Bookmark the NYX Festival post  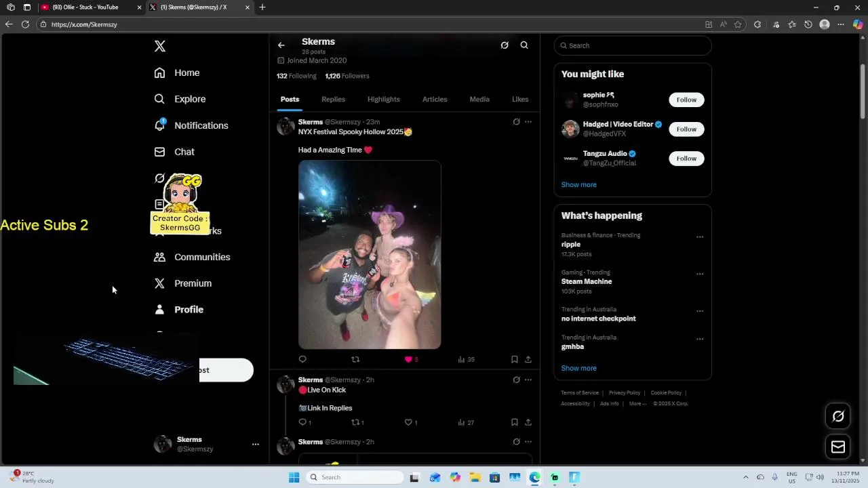[x=514, y=359]
